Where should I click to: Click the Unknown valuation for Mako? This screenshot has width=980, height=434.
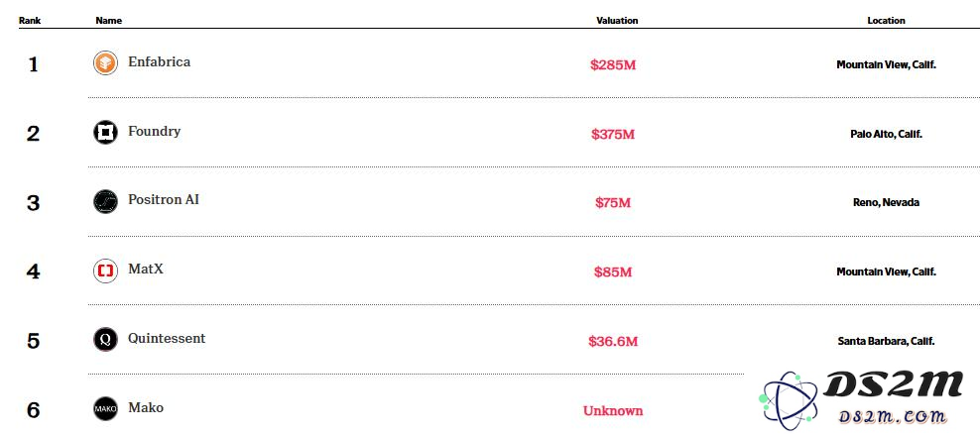[x=613, y=411]
